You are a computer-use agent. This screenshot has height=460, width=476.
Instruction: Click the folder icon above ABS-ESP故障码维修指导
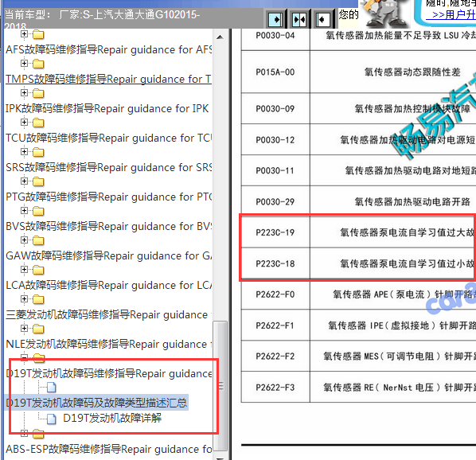38,434
